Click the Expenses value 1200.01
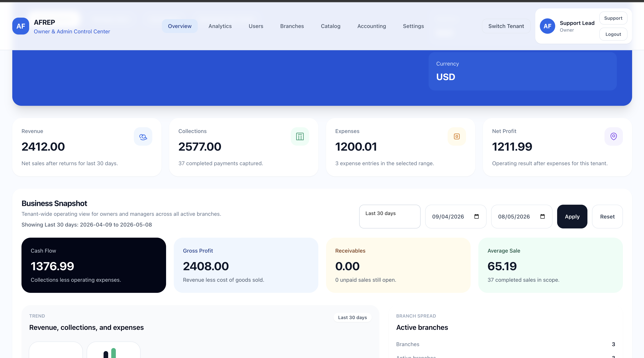Image resolution: width=644 pixels, height=358 pixels. (356, 147)
